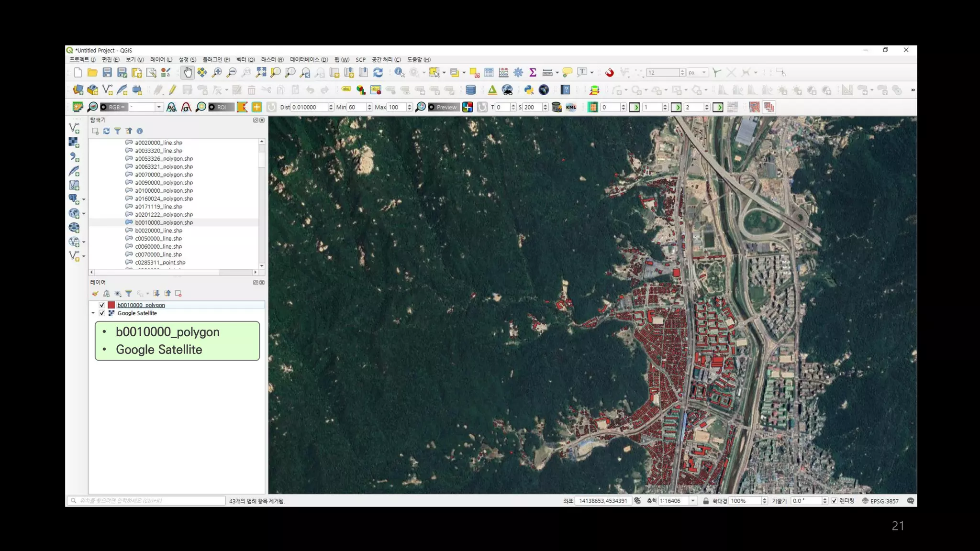Click the Zoom In magnifier tool

[217, 73]
